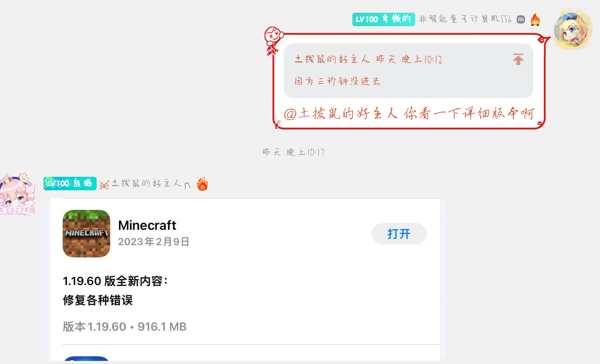
Task: Click the flame icon beside 土拨鼠的好主人 username
Action: coord(202,184)
